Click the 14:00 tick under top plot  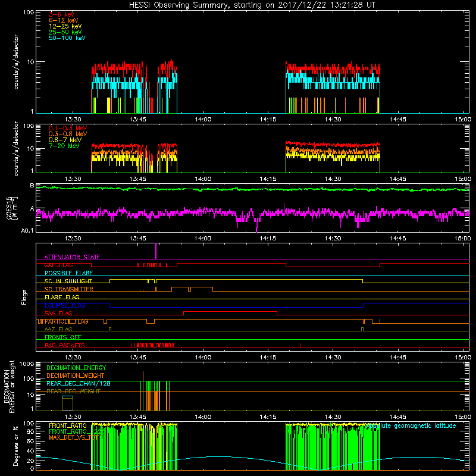203,120
